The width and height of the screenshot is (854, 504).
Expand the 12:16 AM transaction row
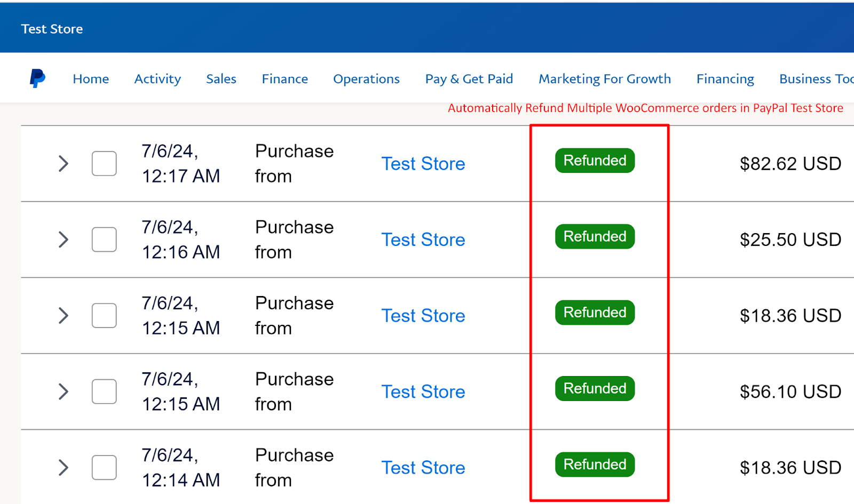63,239
